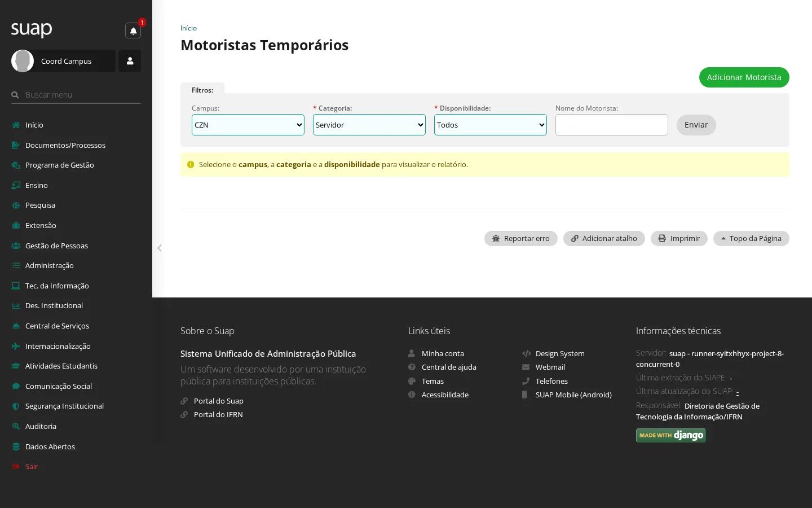Click the Pesquisa globe icon

point(16,205)
